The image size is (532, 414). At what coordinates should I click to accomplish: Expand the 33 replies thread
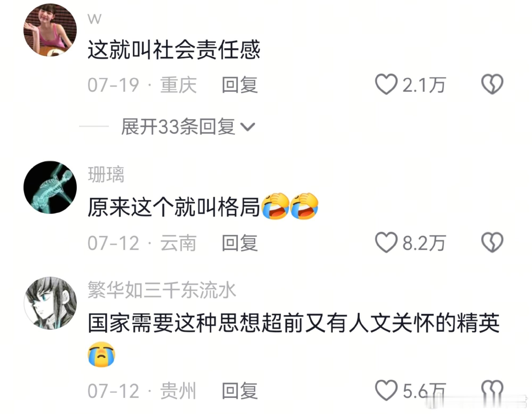click(188, 127)
